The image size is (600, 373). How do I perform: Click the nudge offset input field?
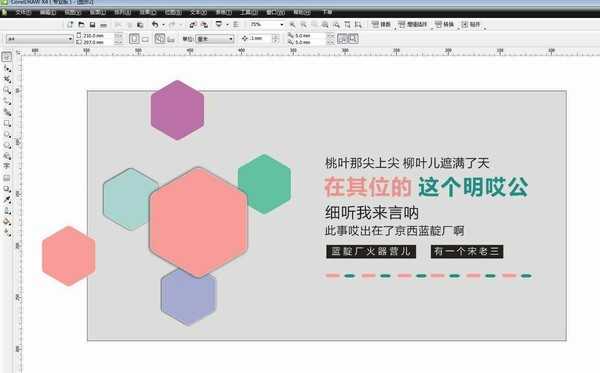click(x=261, y=38)
